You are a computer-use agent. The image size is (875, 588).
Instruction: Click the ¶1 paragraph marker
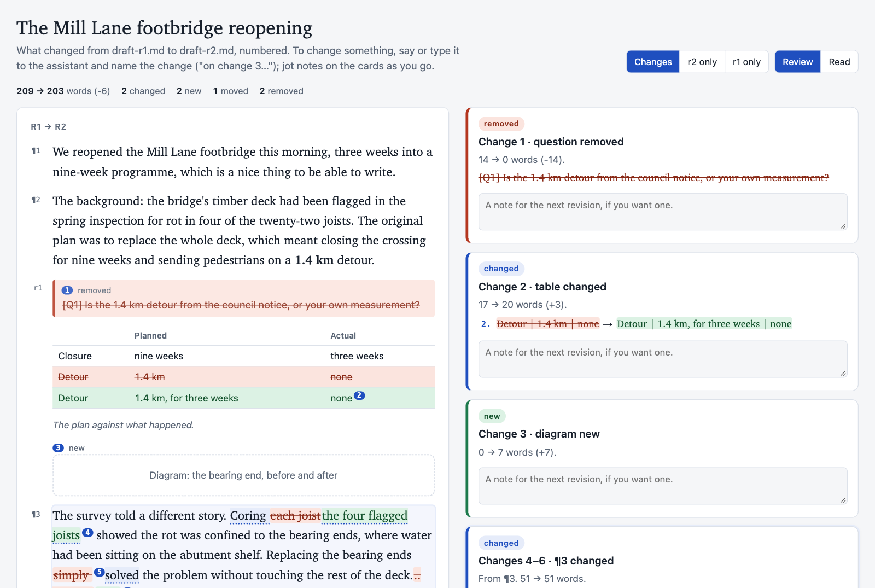click(36, 151)
